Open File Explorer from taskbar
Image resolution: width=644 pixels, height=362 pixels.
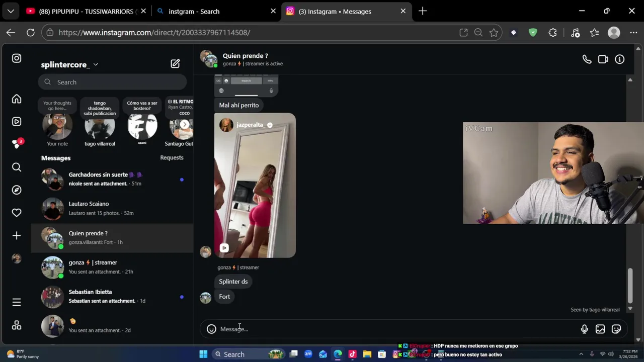point(367,354)
